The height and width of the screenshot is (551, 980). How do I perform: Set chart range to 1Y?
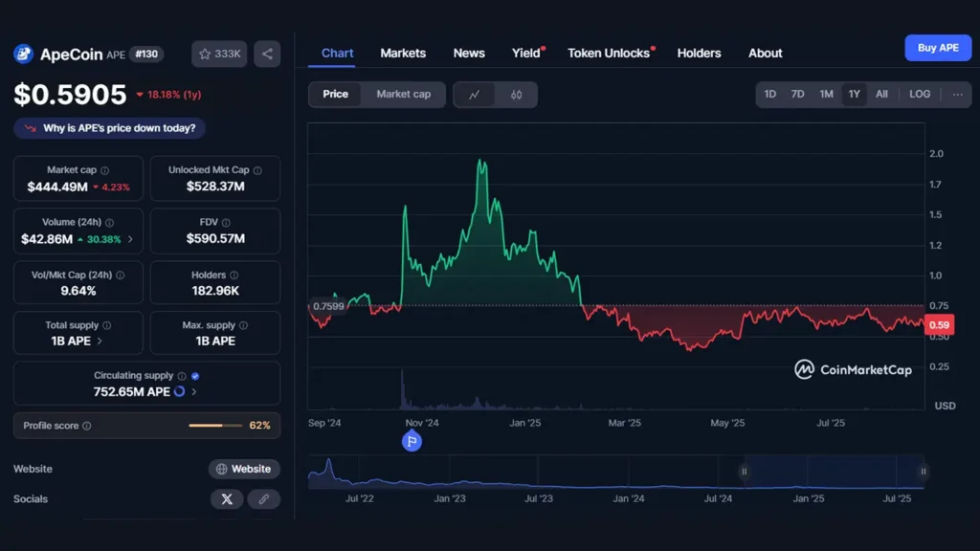854,95
